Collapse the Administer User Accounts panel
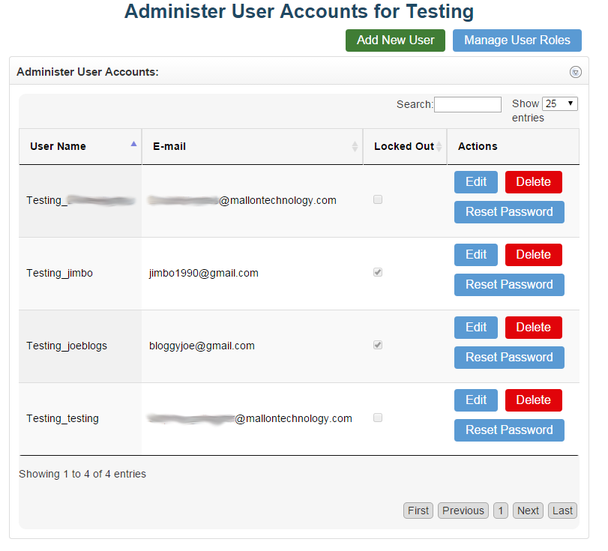 [575, 72]
